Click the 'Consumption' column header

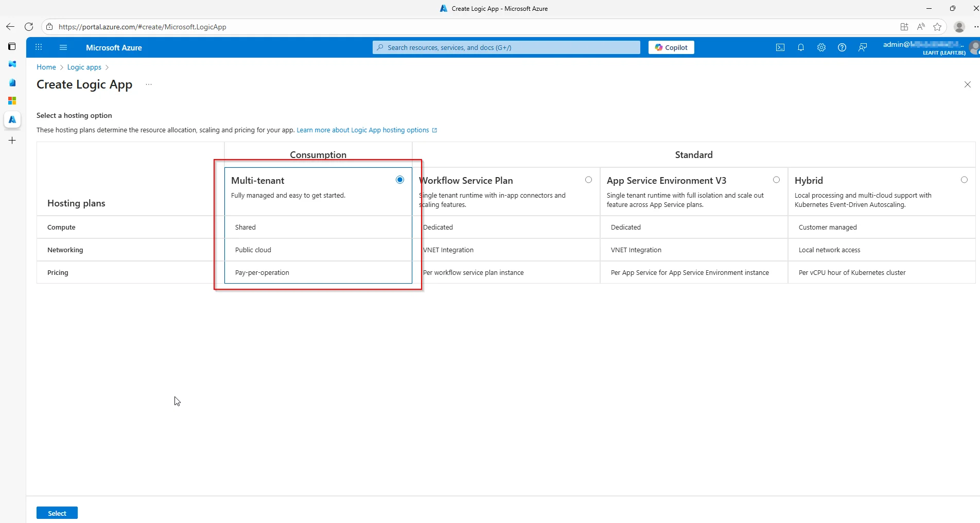(318, 155)
